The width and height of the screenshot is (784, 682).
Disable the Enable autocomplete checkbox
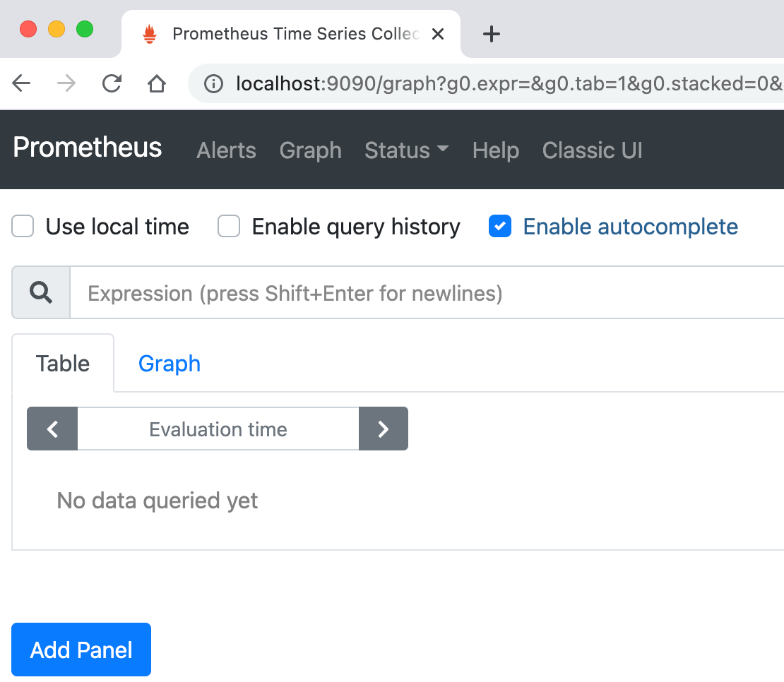click(x=499, y=226)
